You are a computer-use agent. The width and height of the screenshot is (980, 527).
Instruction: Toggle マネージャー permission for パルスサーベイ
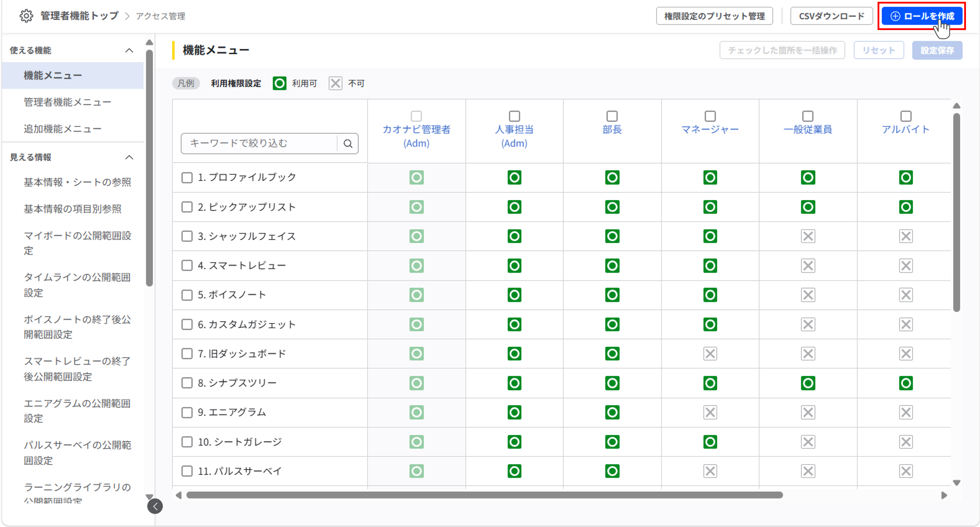coord(710,471)
